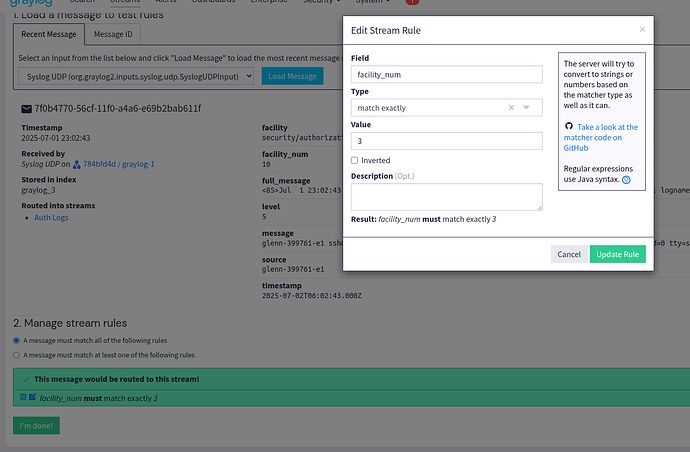Click the rule text 'facility_num must match exactly 3'
The image size is (690, 452).
coord(99,398)
